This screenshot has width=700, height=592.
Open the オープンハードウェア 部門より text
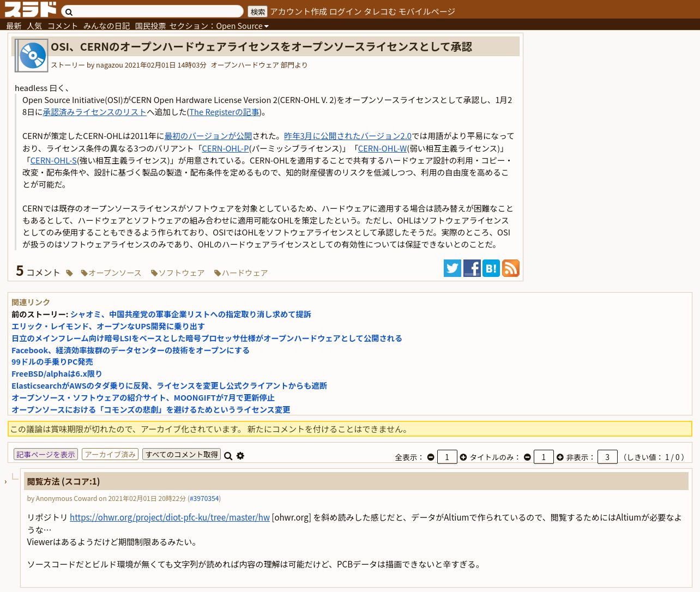point(259,65)
